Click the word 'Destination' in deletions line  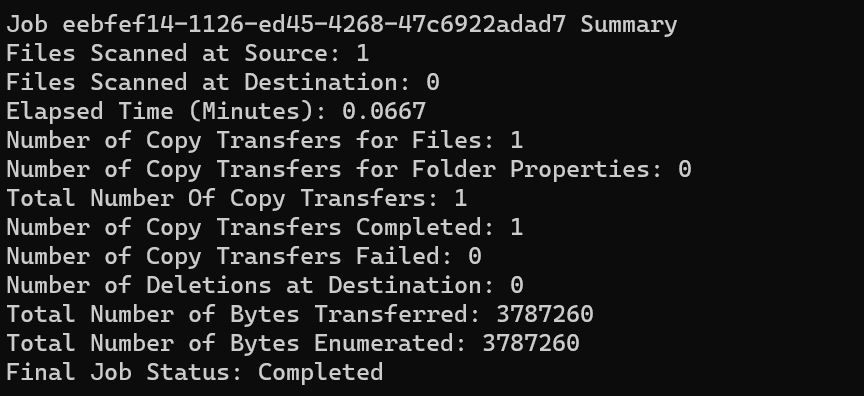point(405,285)
